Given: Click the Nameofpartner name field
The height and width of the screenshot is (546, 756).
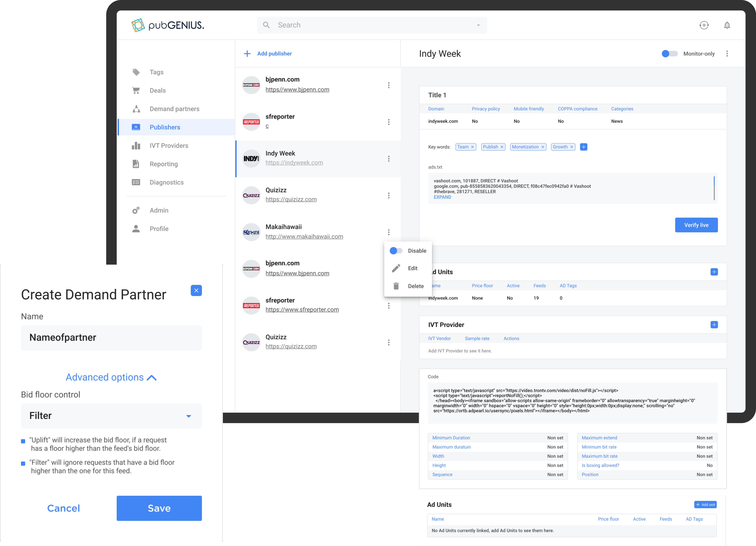Looking at the screenshot, I should pyautogui.click(x=111, y=337).
